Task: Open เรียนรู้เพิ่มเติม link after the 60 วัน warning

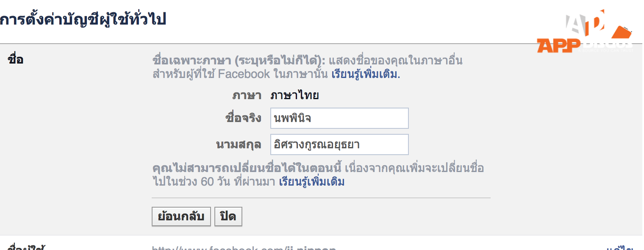Action: [312, 182]
